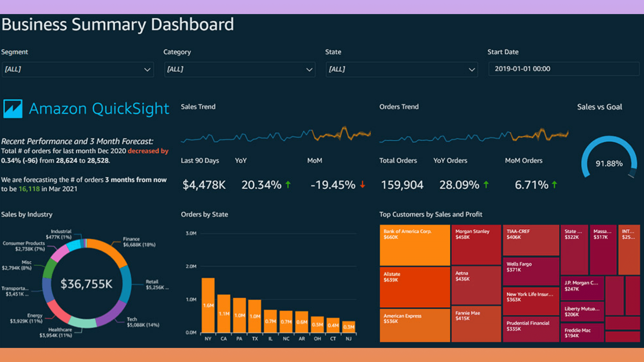This screenshot has height=362, width=644.
Task: Select the blue Retail donut segment
Action: (x=126, y=284)
